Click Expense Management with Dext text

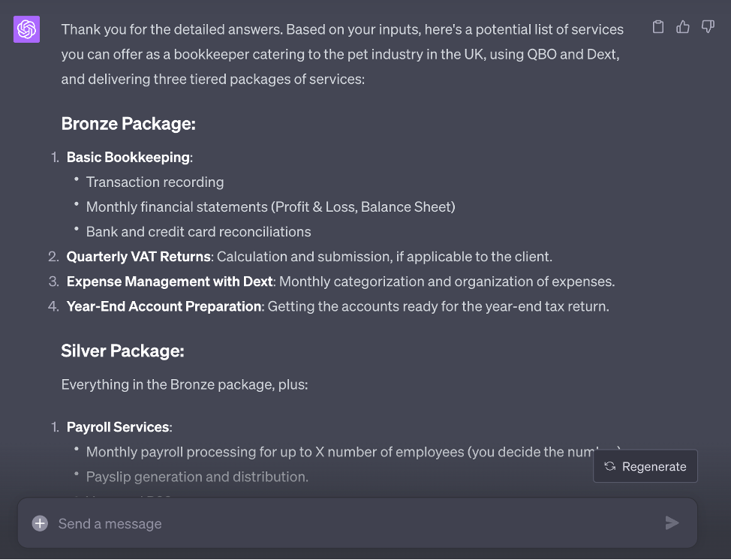point(170,282)
